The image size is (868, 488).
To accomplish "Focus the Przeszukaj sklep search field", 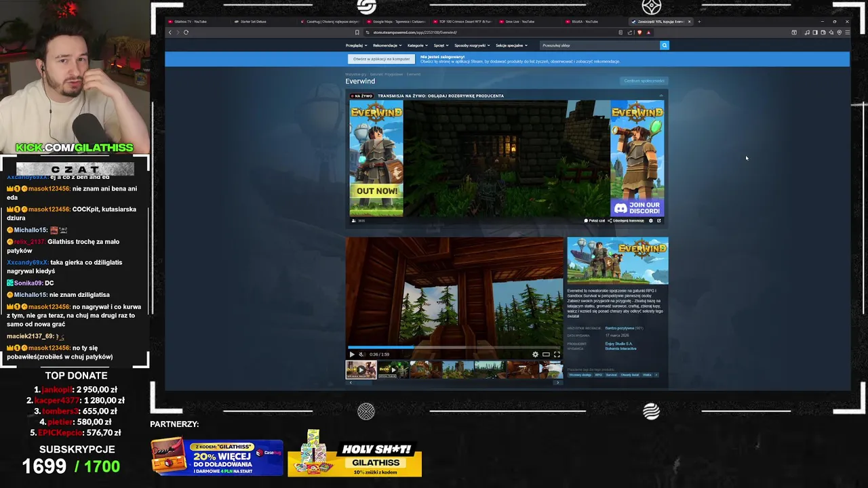I will [x=599, y=45].
